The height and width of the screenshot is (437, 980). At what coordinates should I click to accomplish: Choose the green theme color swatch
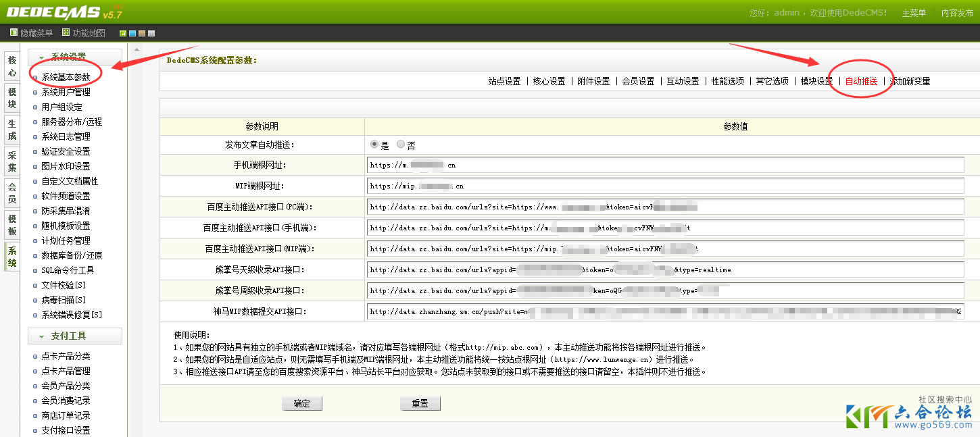(x=123, y=33)
